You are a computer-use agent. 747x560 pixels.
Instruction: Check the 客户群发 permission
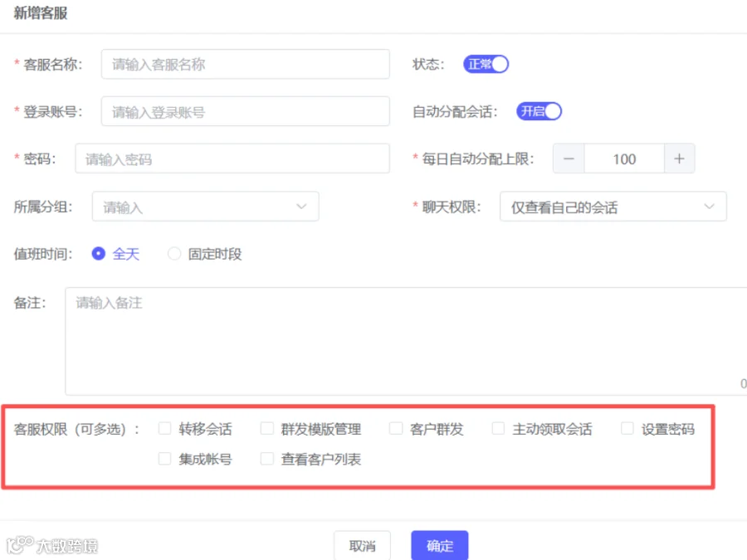396,428
